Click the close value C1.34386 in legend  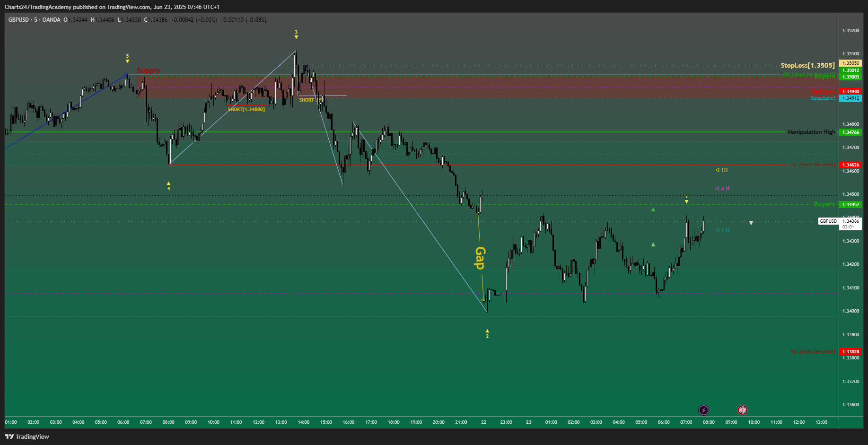tap(156, 20)
